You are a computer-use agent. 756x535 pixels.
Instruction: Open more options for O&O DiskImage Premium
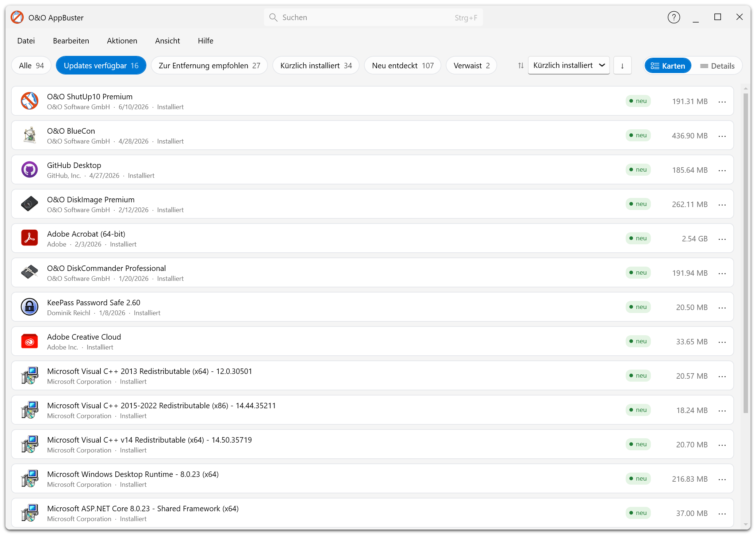click(722, 205)
